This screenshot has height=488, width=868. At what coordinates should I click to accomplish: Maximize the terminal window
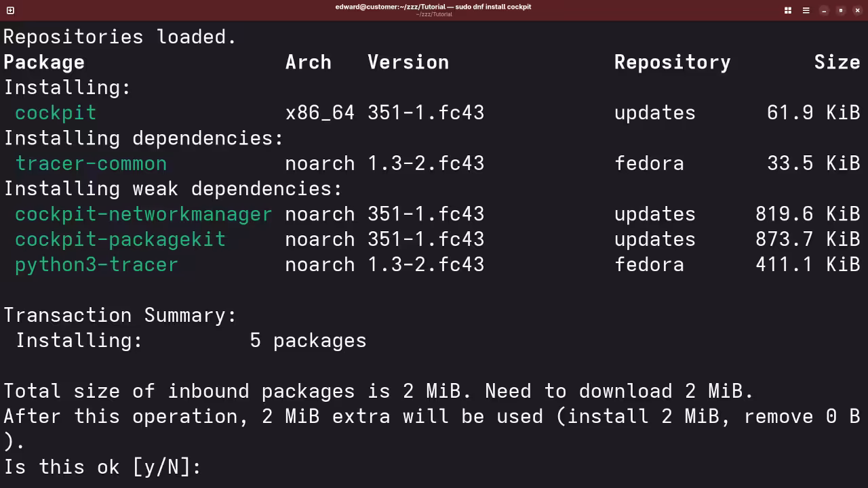(x=841, y=10)
